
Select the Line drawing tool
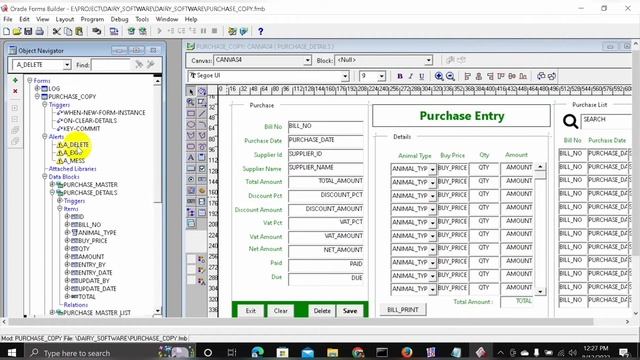(x=202, y=113)
